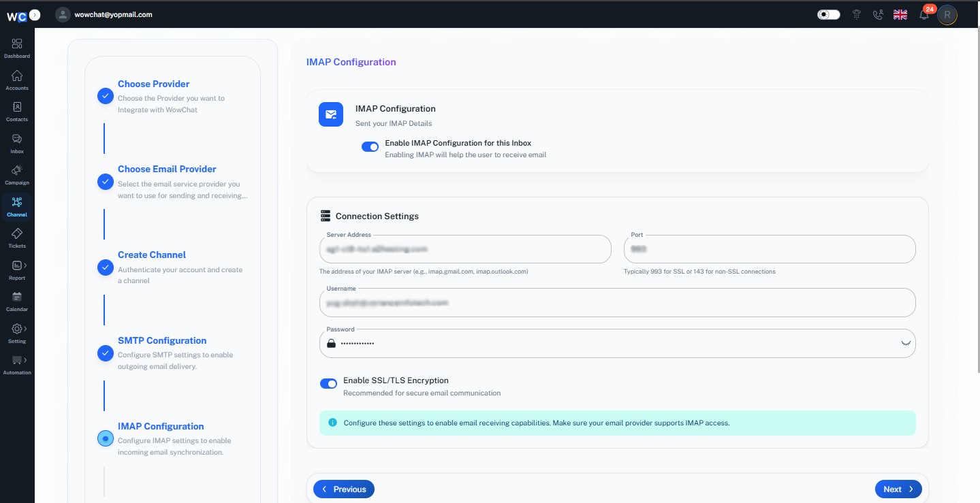The image size is (980, 503).
Task: Click the user avatar beside wowchat@yopmail.com
Action: [63, 14]
